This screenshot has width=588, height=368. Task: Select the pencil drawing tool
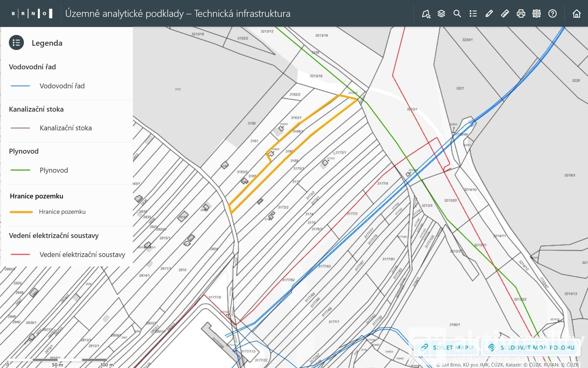point(489,14)
